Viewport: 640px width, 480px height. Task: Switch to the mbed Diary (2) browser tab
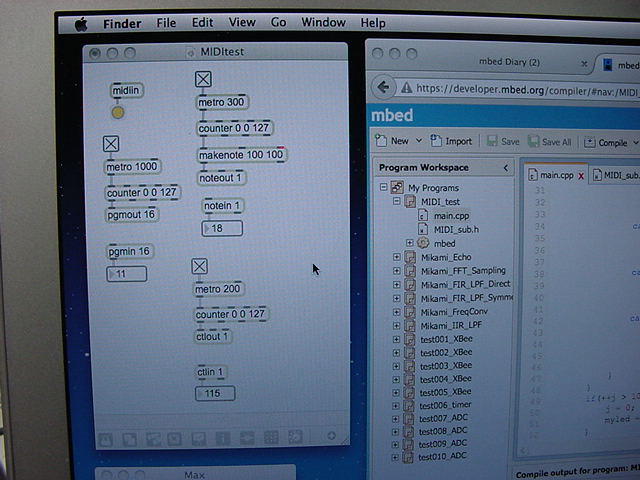509,62
